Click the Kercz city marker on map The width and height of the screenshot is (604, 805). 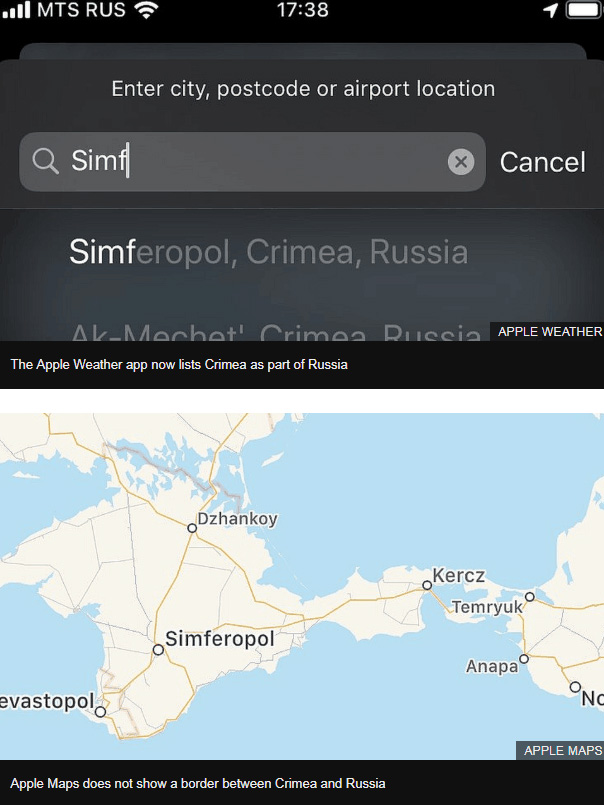[427, 585]
